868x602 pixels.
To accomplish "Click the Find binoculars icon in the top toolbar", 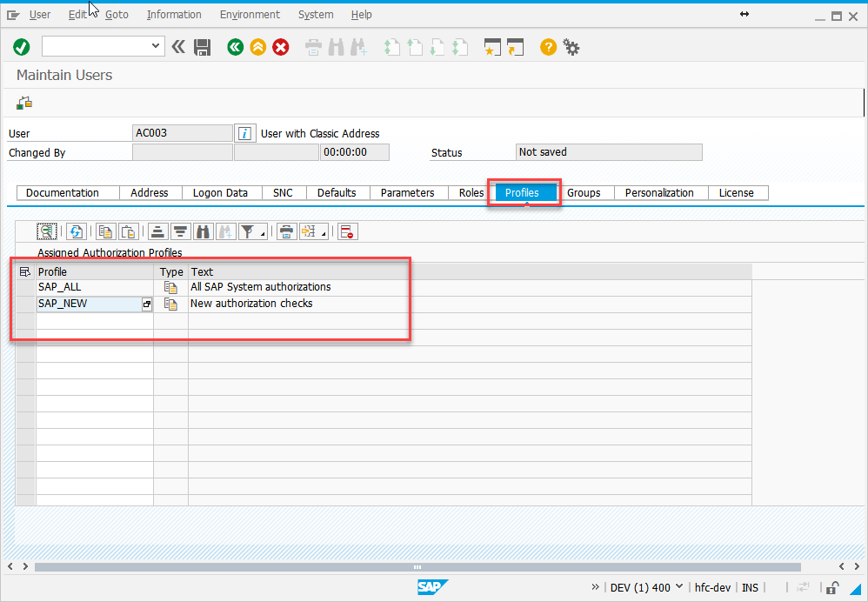I will (336, 47).
